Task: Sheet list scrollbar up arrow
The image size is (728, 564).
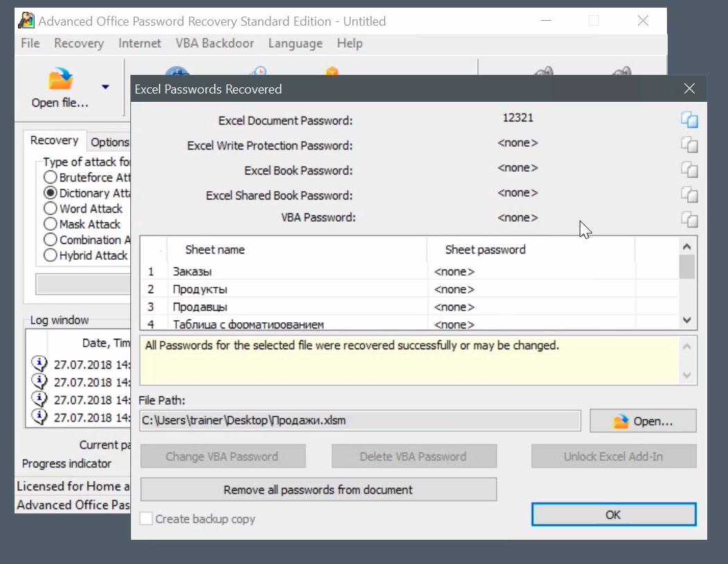Action: [687, 247]
